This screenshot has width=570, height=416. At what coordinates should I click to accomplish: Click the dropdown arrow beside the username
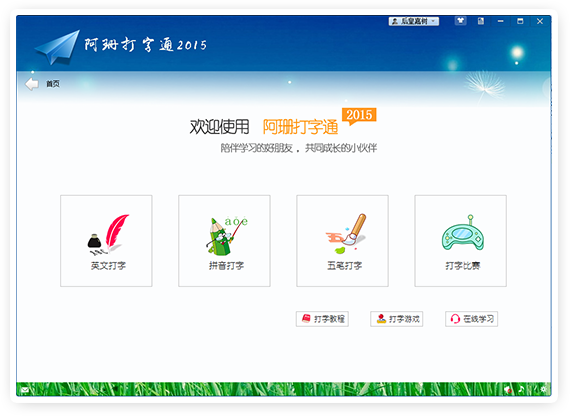(x=433, y=21)
